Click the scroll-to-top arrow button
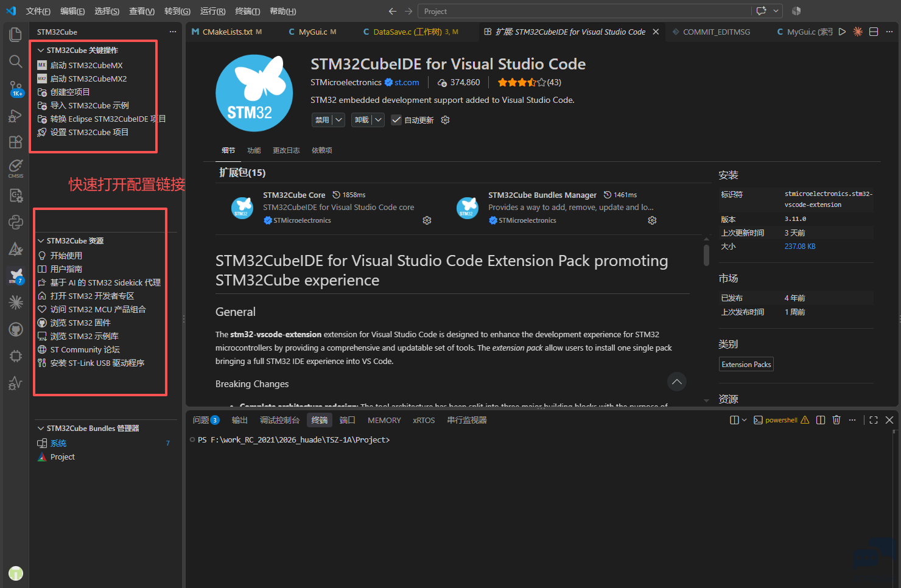This screenshot has width=901, height=588. 677,382
